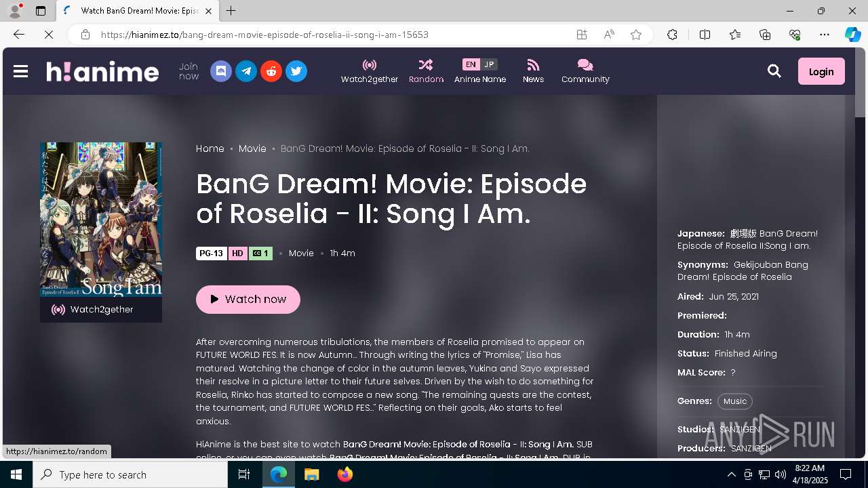Select the Watch BanG Dream! Movie tab
The image size is (868, 488).
(x=138, y=11)
